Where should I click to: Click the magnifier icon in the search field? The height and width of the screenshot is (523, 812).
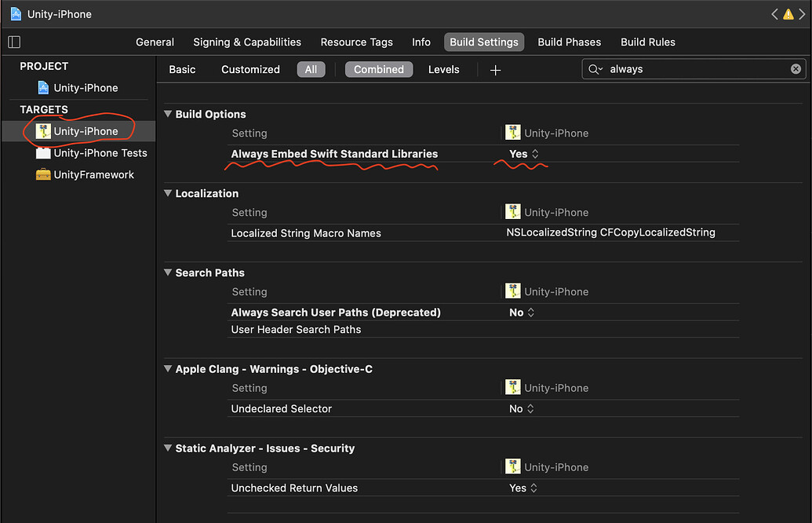(595, 69)
